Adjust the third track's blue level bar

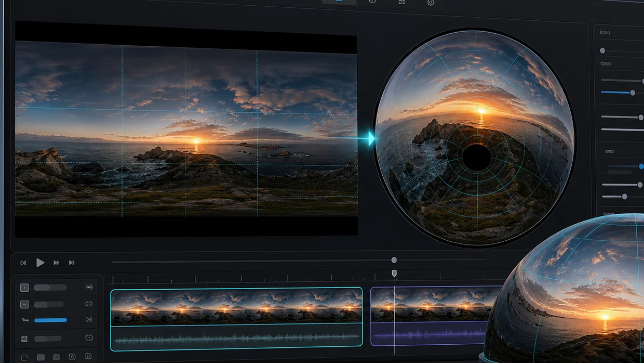[50, 320]
